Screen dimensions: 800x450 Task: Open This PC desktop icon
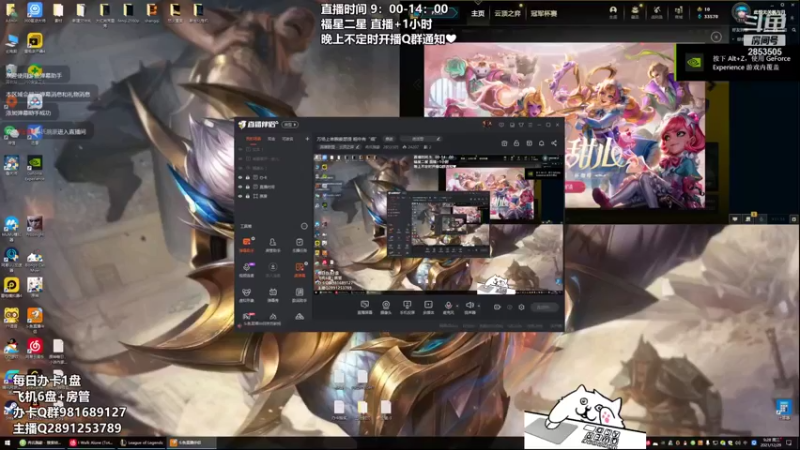[x=11, y=43]
